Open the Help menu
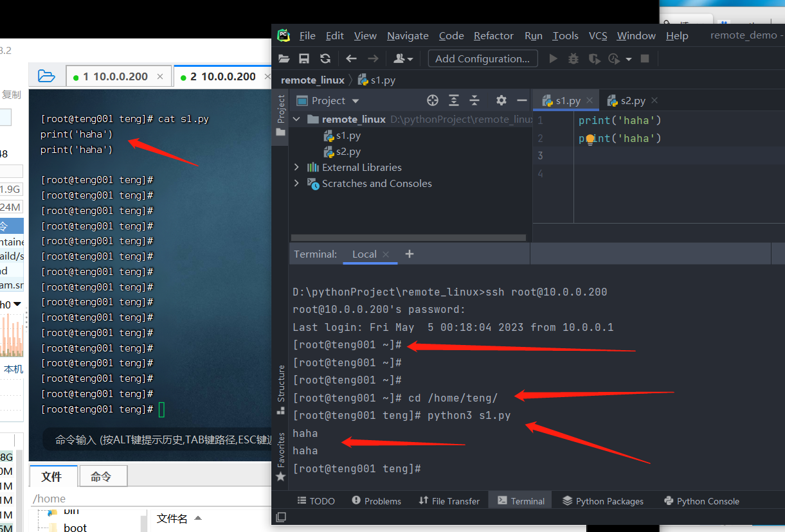Viewport: 785px width, 532px height. pyautogui.click(x=677, y=35)
